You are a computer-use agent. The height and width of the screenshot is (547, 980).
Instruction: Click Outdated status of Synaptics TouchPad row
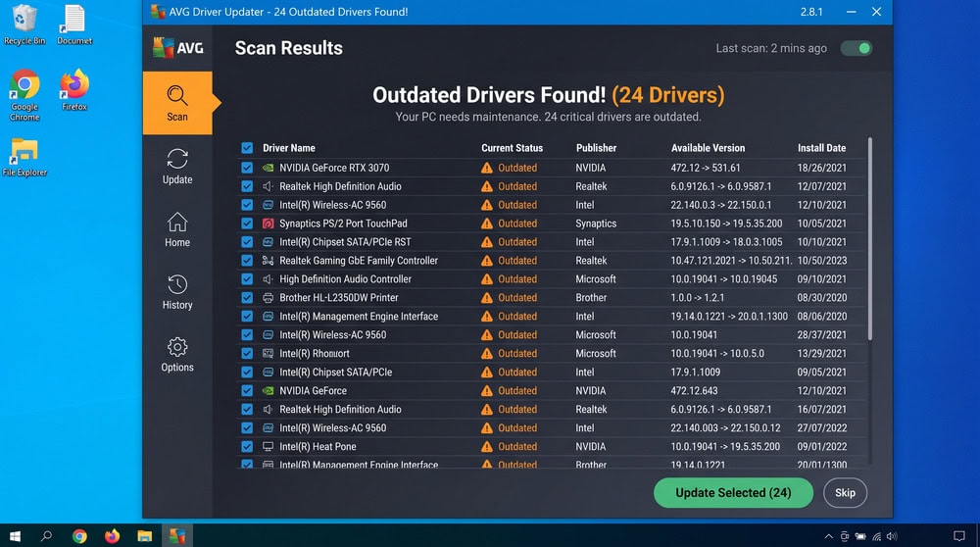click(516, 224)
